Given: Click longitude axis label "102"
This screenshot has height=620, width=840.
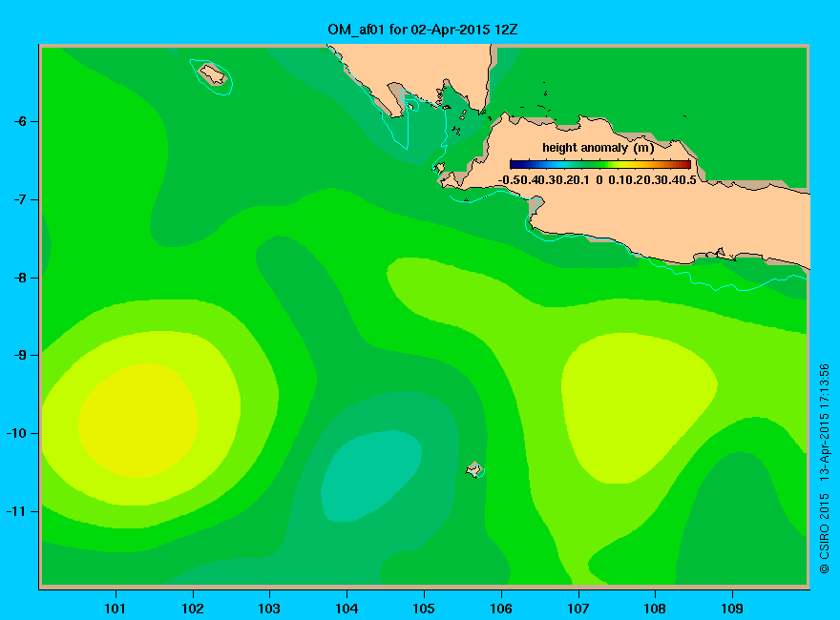Looking at the screenshot, I should (192, 609).
